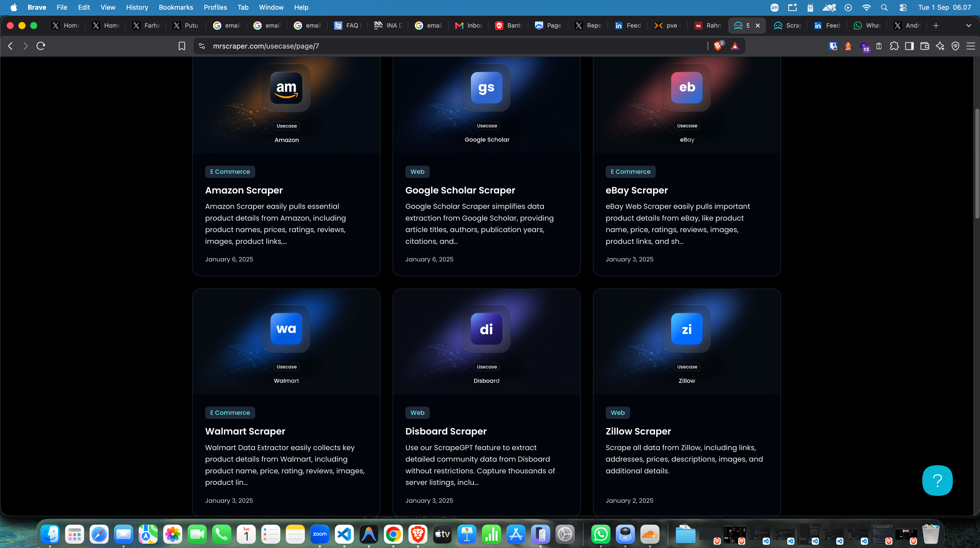Open the Disboard Scraper title link
This screenshot has height=548, width=980.
[446, 431]
